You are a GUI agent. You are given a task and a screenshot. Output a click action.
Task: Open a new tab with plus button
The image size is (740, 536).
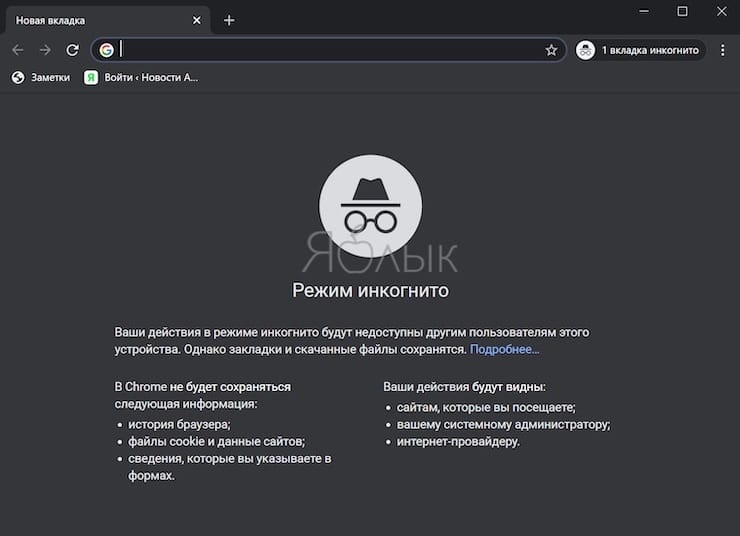click(x=229, y=20)
